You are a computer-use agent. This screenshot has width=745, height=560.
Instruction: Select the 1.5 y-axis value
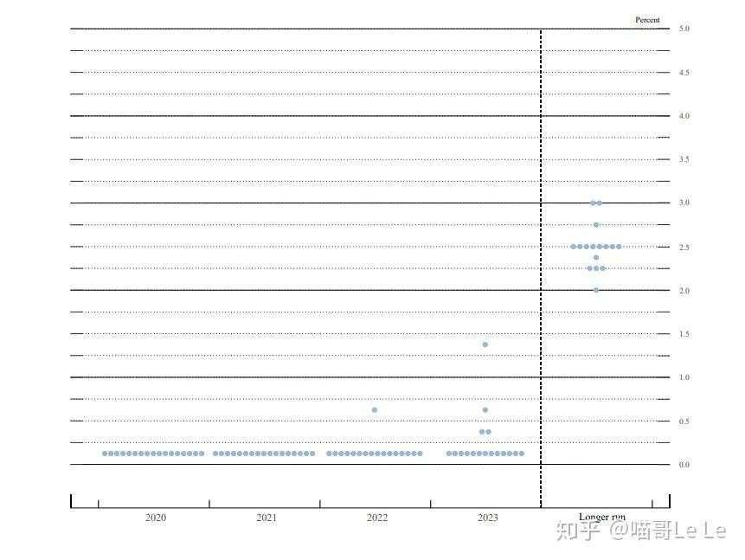684,334
